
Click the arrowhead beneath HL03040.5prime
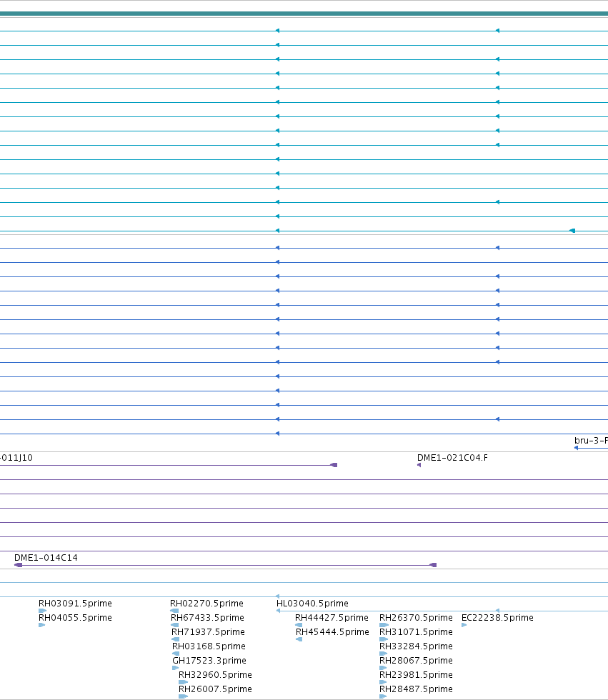pyautogui.click(x=279, y=611)
